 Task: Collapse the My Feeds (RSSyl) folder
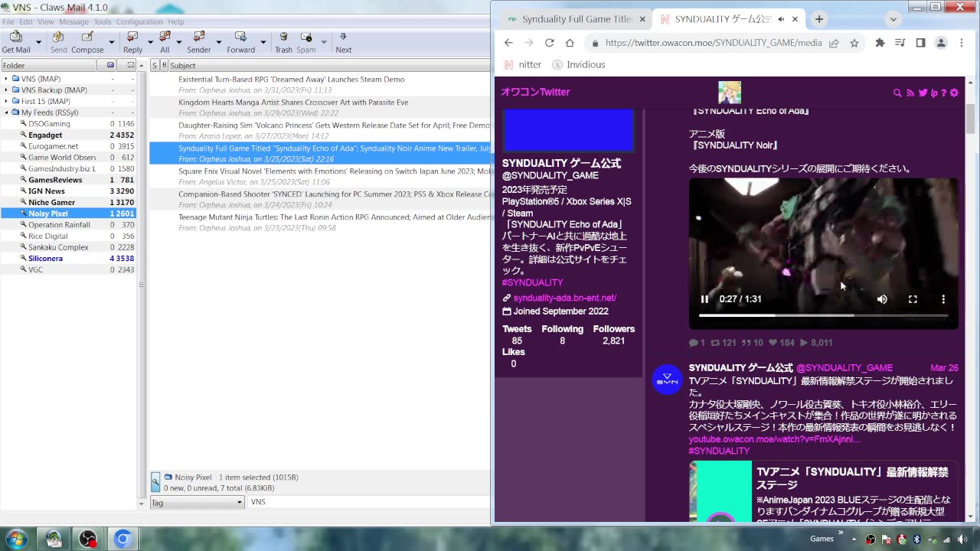pyautogui.click(x=6, y=112)
